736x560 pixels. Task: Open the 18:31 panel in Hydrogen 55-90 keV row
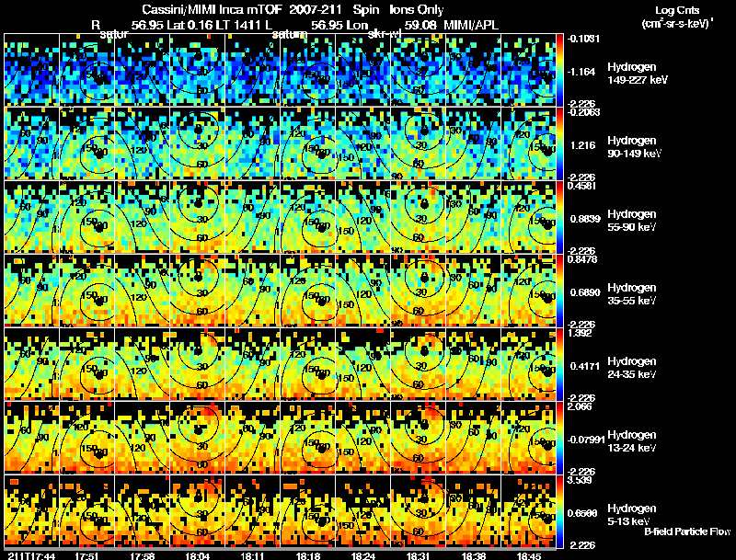click(419, 217)
